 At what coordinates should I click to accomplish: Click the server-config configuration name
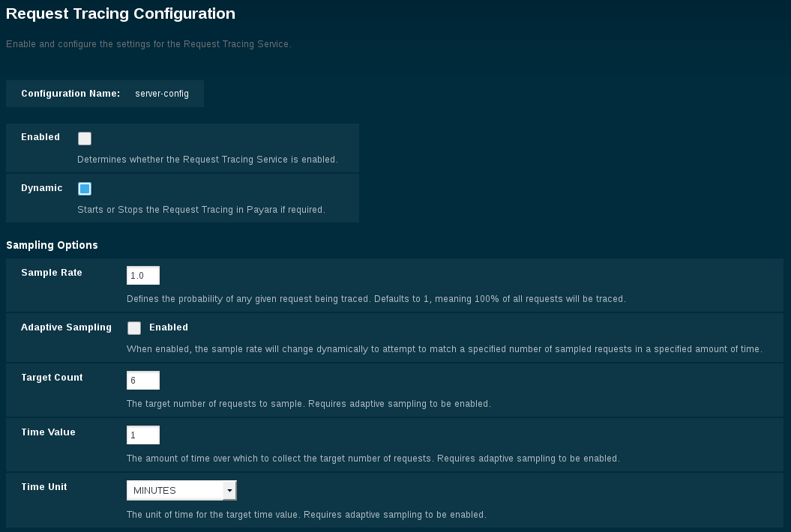click(162, 94)
